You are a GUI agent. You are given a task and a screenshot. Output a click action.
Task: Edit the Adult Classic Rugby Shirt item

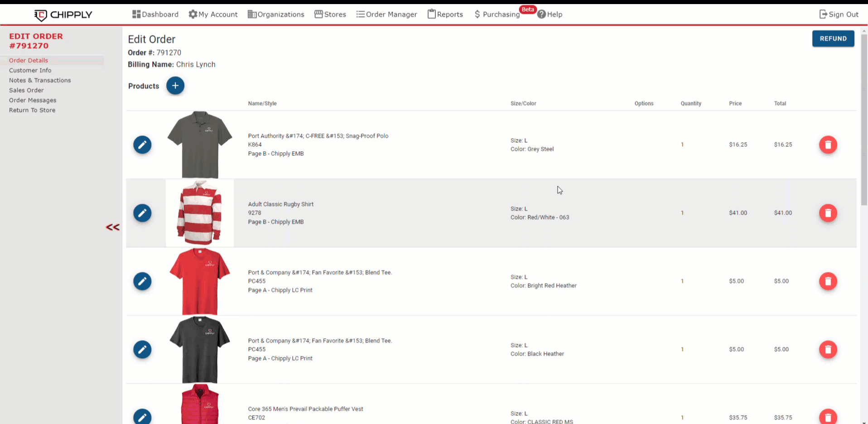142,213
